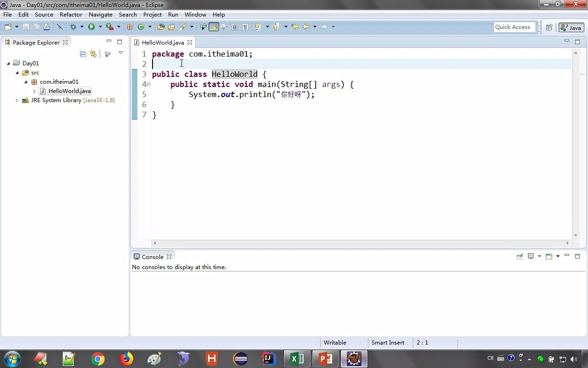Toggle Mark Occurrences highlighter
The image size is (588, 368).
tap(214, 27)
